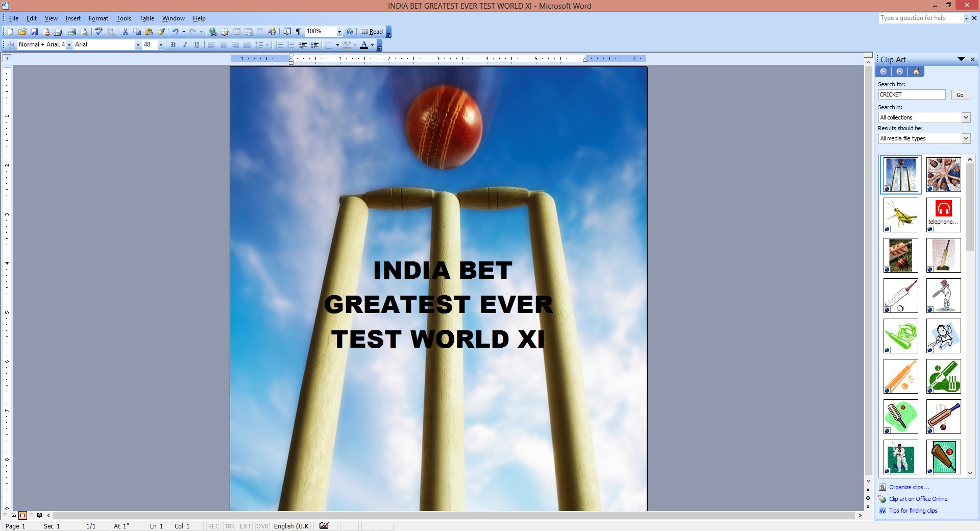Insert a hyperlink using the toolbar icon
980x531 pixels.
(x=213, y=32)
